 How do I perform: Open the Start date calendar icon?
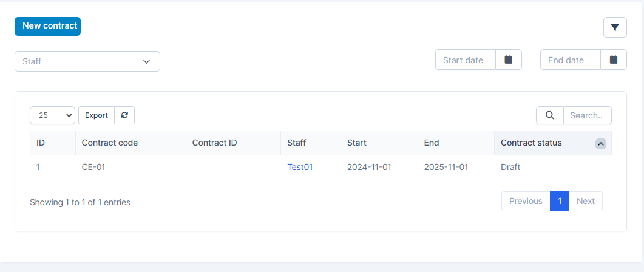click(x=509, y=59)
